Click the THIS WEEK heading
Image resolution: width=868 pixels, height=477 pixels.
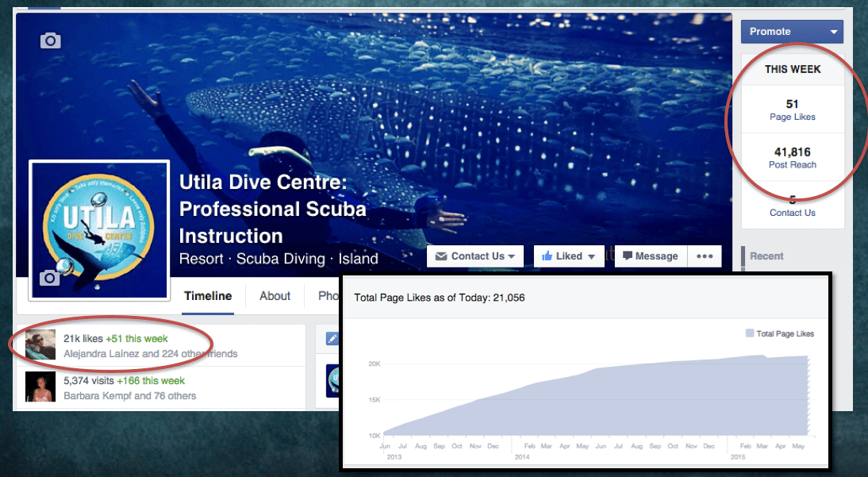[793, 69]
